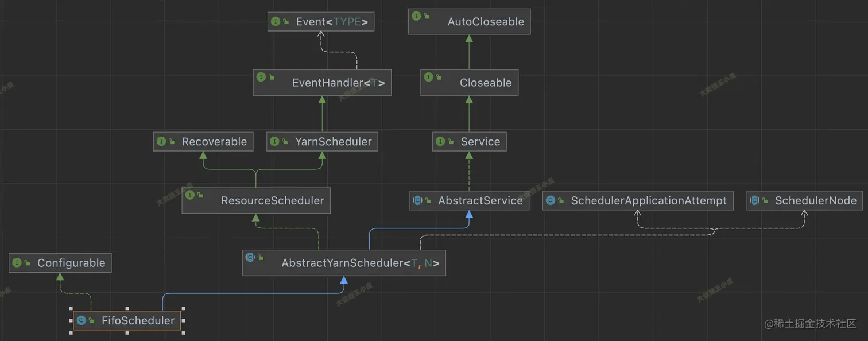Click public-access lock icon on Configurable

click(27, 263)
